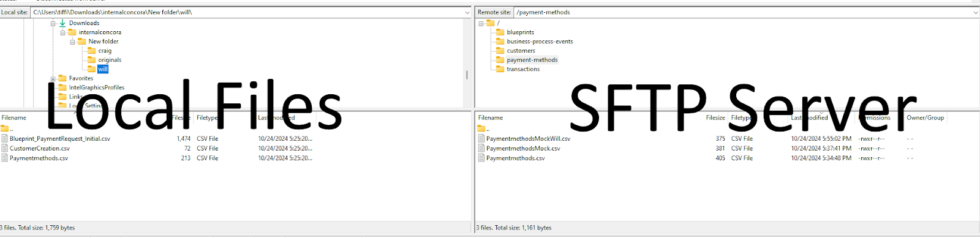This screenshot has width=980, height=238.
Task: Click the 10/24/2024 5:55:02 PM date cell
Action: tap(821, 139)
